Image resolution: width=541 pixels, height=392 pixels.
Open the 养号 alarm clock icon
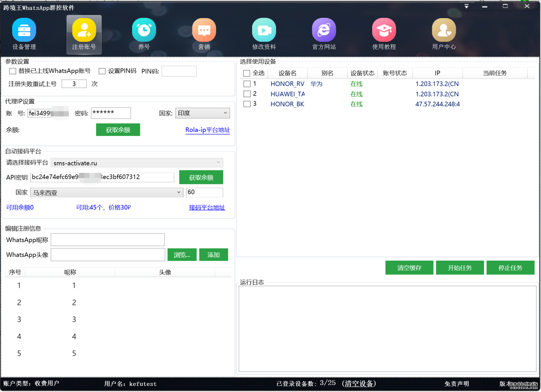click(x=144, y=34)
